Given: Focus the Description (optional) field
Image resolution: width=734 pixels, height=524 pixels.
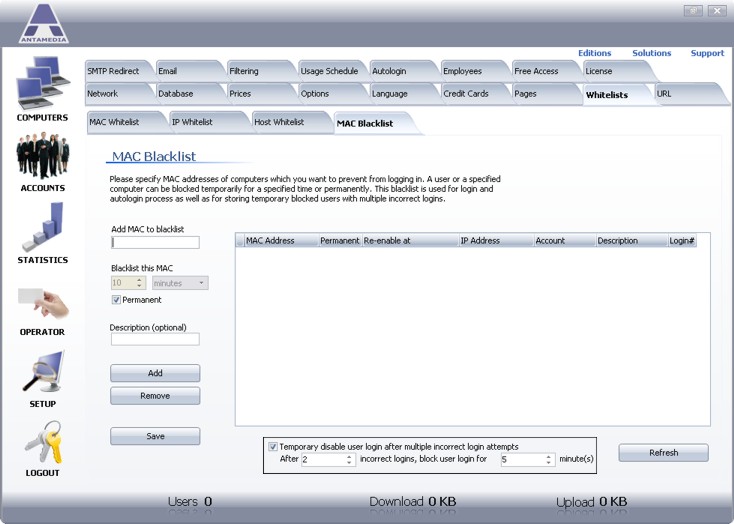Looking at the screenshot, I should (155, 339).
